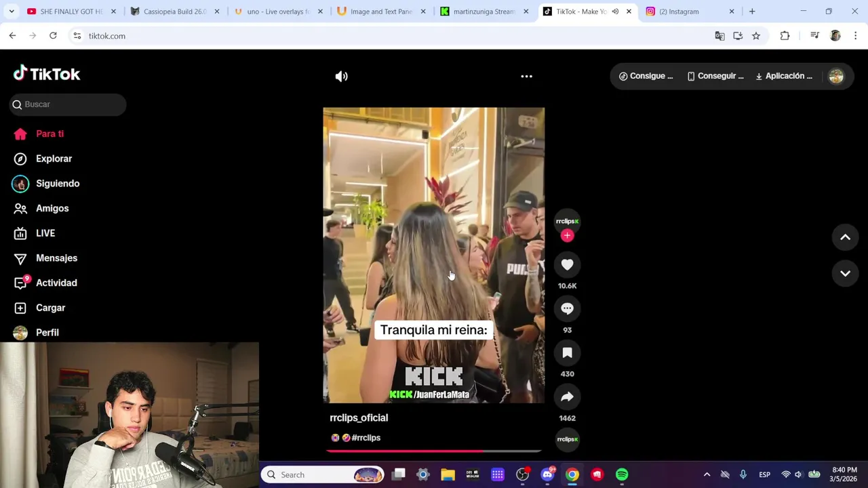Switch to the Cassiopeia Build tab

pyautogui.click(x=175, y=12)
